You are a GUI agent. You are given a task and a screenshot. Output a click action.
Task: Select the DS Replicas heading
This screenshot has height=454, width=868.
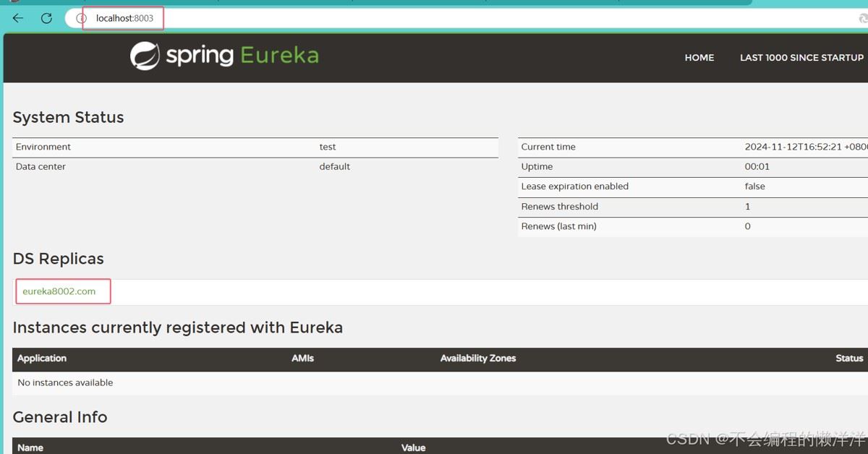click(59, 259)
